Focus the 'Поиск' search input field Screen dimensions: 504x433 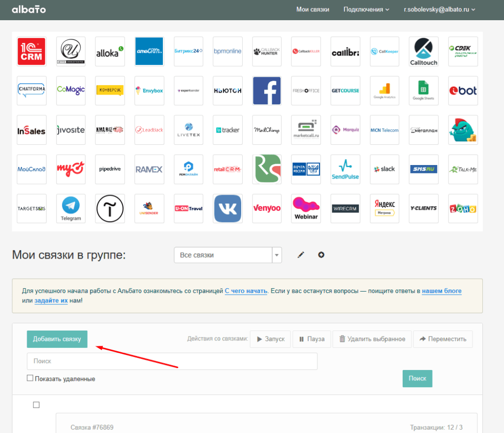pos(172,361)
